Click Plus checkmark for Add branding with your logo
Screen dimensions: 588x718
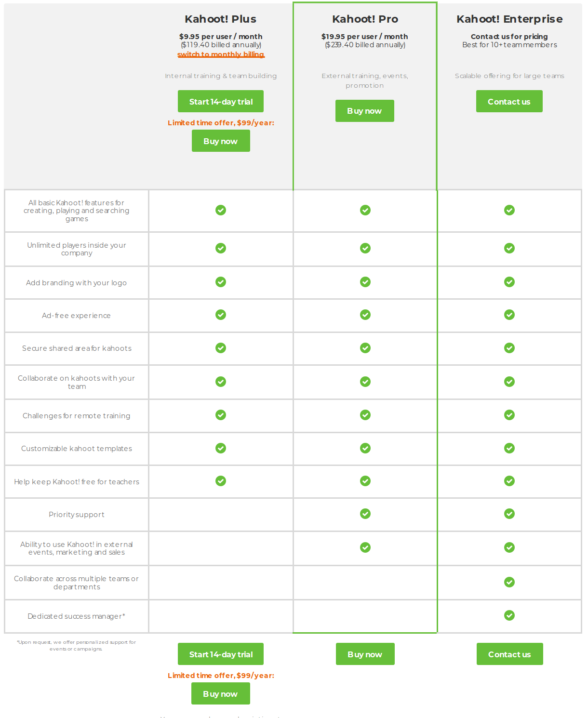click(221, 282)
